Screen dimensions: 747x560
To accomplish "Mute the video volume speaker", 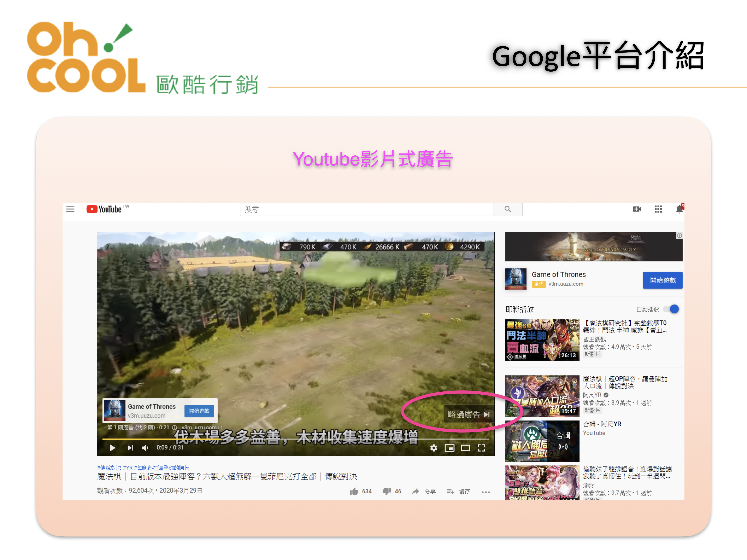I will pos(145,448).
